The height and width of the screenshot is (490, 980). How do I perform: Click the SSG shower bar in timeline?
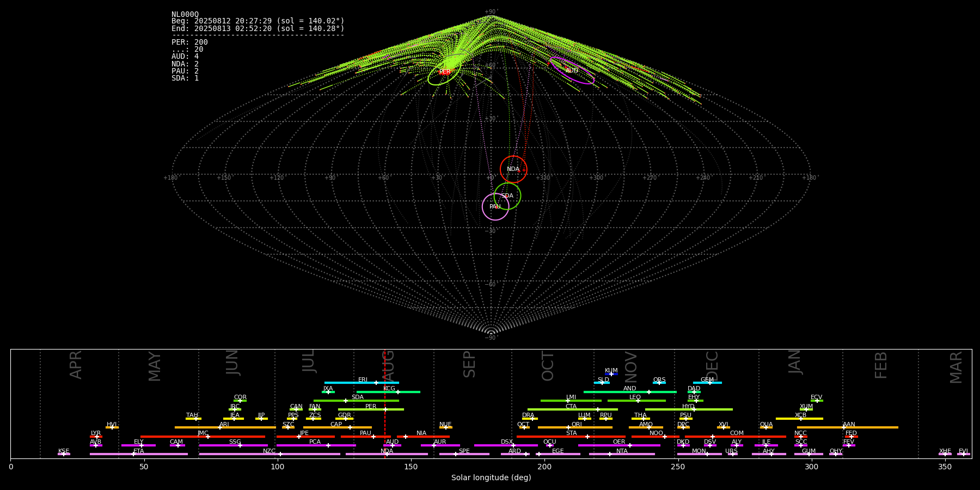click(x=233, y=445)
